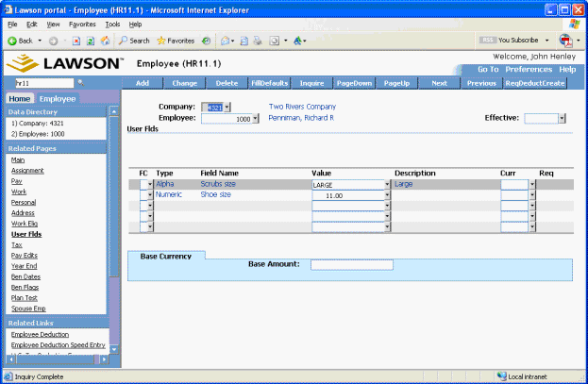Open the browser Search pane
The height and width of the screenshot is (384, 588).
[x=134, y=41]
